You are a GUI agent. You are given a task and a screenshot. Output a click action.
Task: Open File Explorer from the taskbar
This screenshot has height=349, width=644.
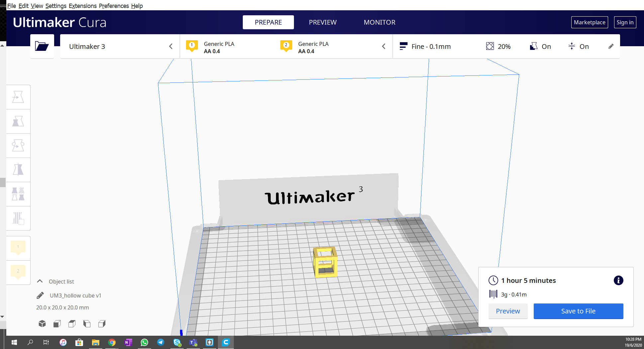coord(96,342)
